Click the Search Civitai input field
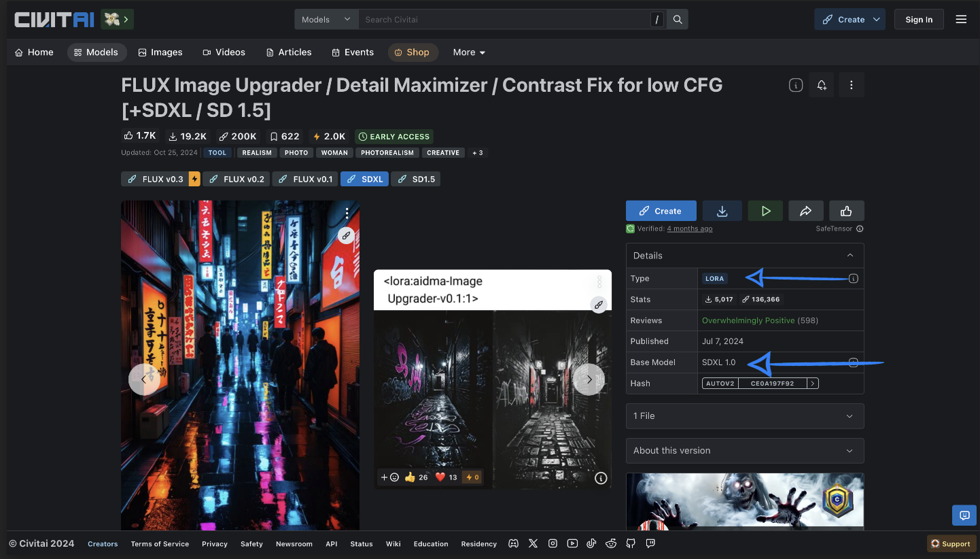 click(503, 20)
